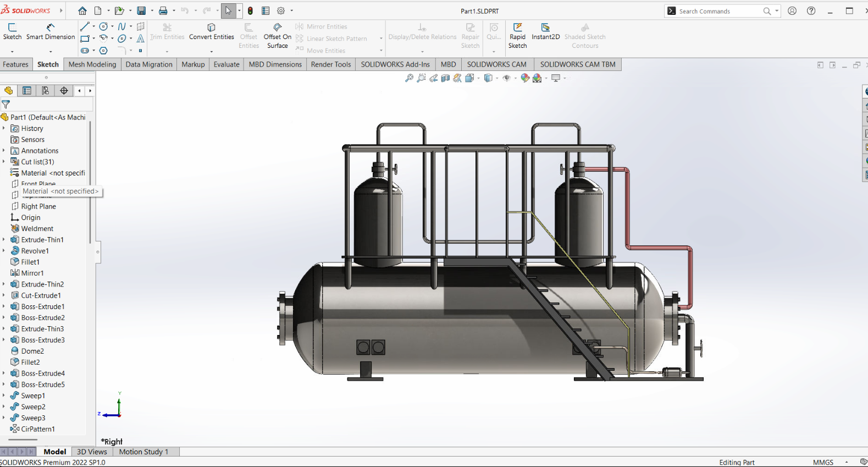Save the part with the Save icon
This screenshot has height=467, width=868.
coord(141,10)
